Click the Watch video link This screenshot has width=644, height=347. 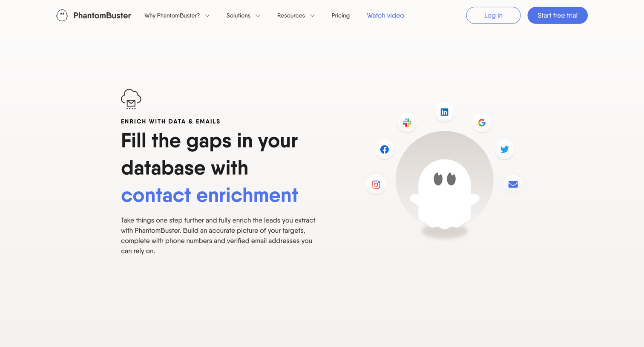coord(385,15)
